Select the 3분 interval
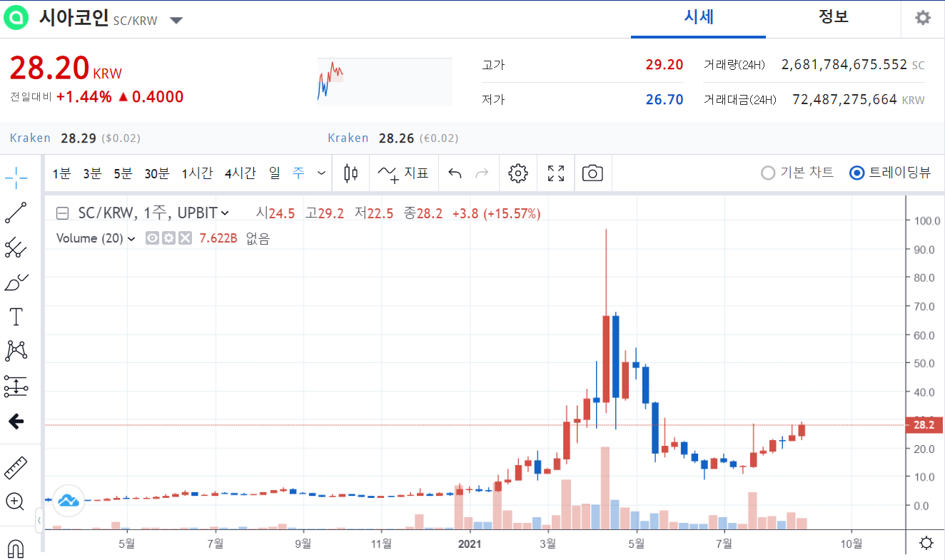945x560 pixels. (x=92, y=173)
